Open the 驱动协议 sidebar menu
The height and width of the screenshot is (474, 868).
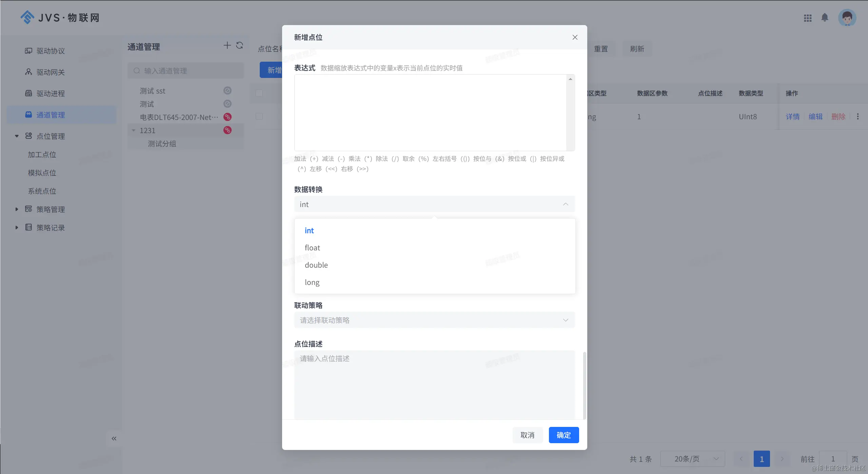[x=51, y=51]
